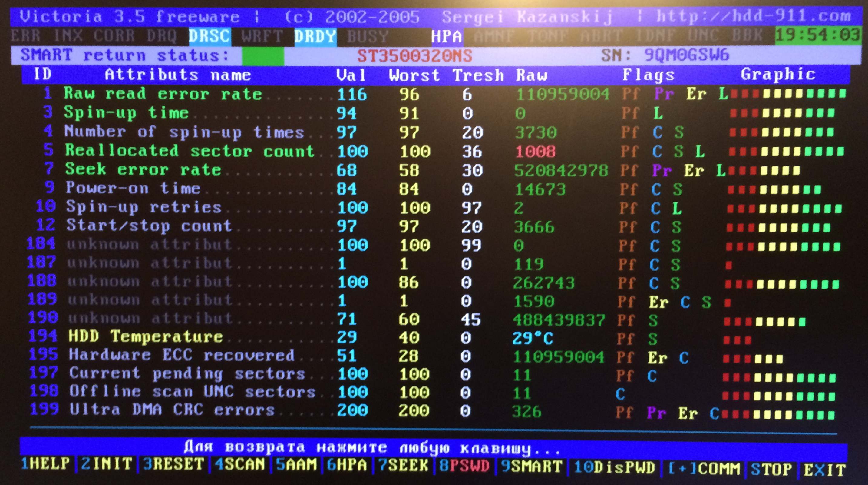Select 6HPA in the function bar
Image resolution: width=868 pixels, height=485 pixels.
pyautogui.click(x=347, y=465)
